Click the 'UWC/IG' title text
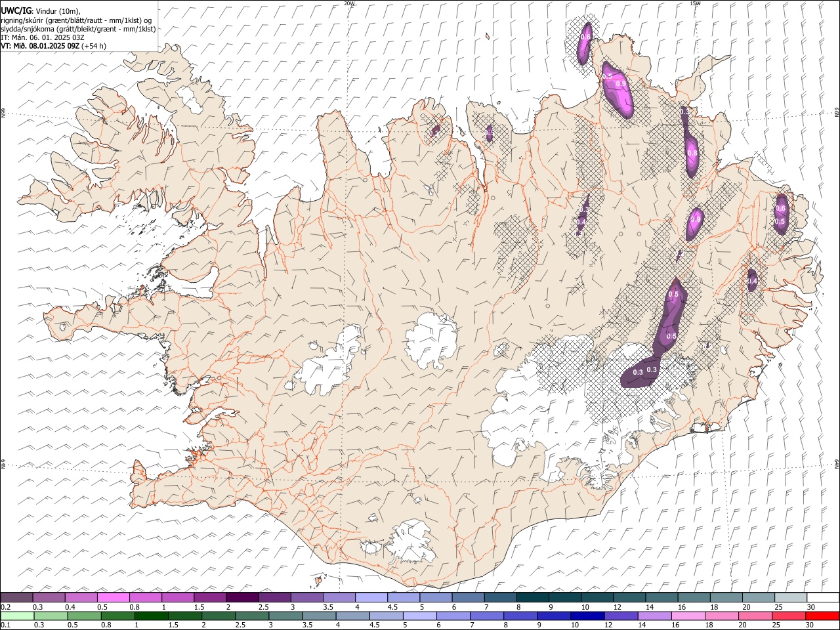 (16, 10)
